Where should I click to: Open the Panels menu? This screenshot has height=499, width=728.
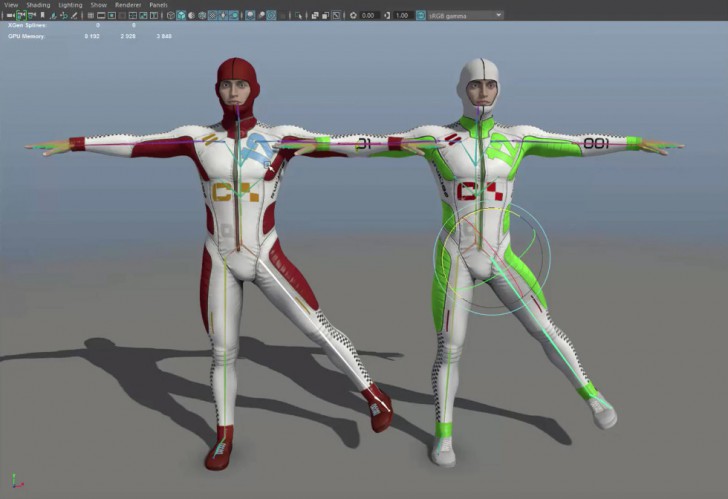(158, 5)
